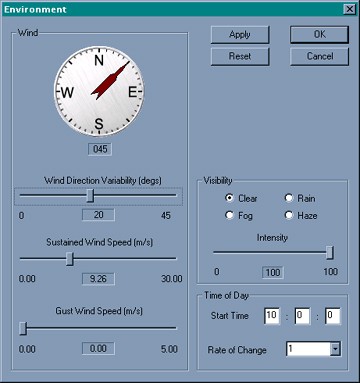Click the Gust Wind Speed slider thumb

coord(23,328)
